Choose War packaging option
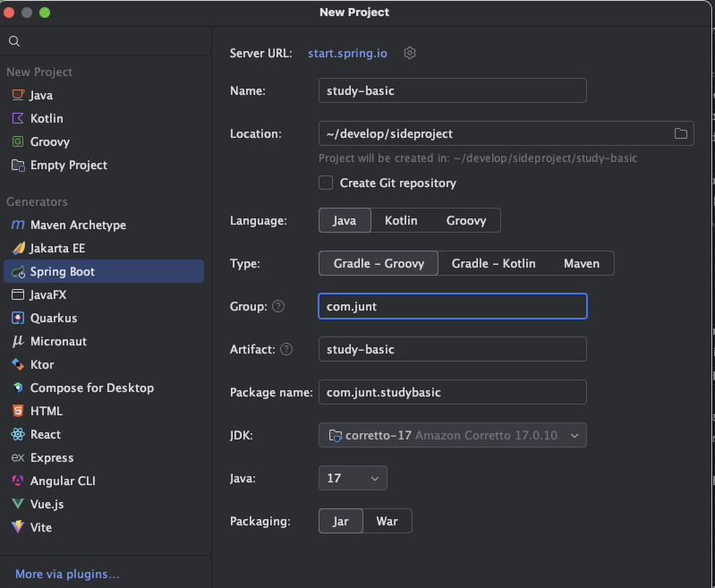Image resolution: width=715 pixels, height=588 pixels. point(387,521)
